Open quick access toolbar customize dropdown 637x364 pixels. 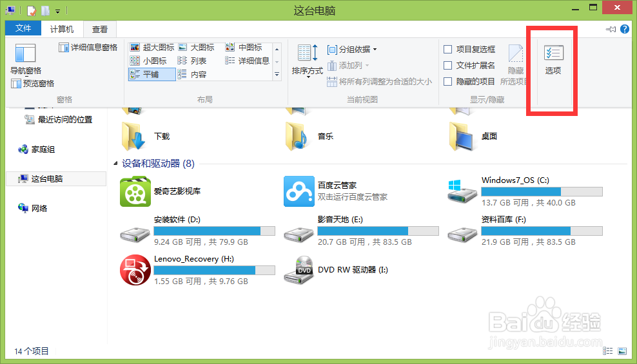57,11
